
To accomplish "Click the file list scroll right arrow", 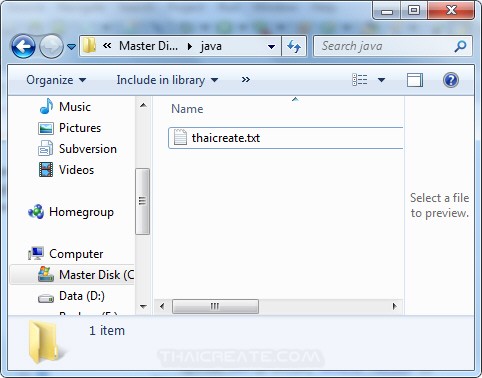I will (395, 306).
